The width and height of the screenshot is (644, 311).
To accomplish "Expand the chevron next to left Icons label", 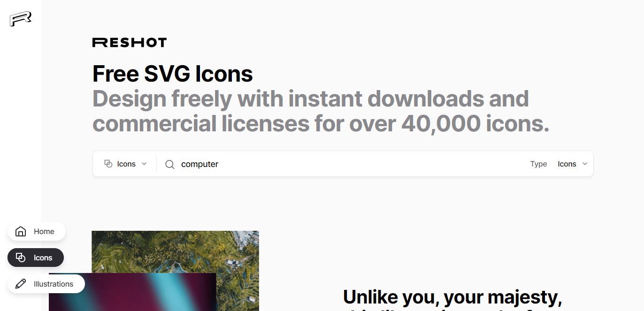I will (x=144, y=164).
